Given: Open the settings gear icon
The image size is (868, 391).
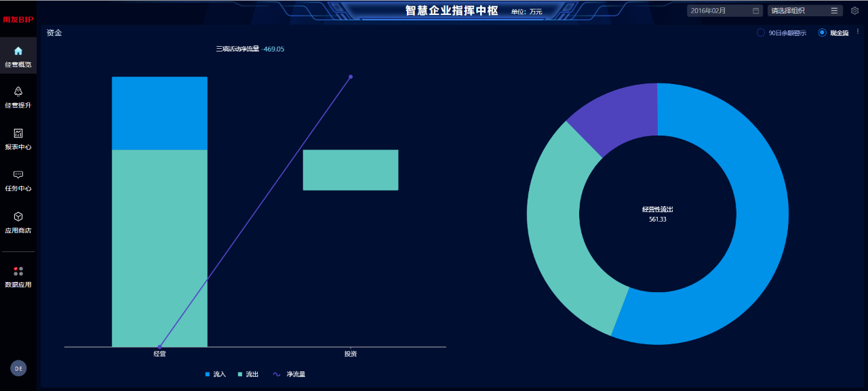Looking at the screenshot, I should (x=855, y=10).
